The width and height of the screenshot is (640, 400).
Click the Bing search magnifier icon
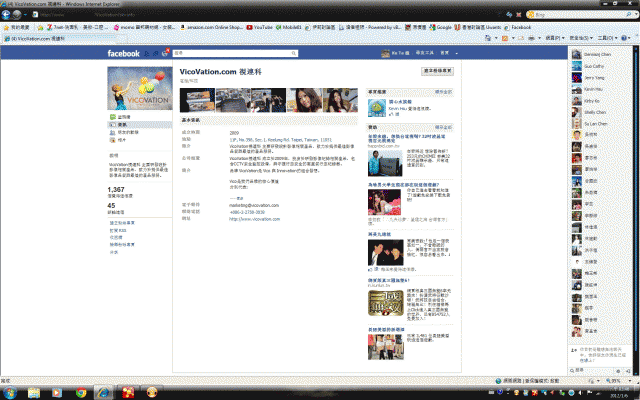point(629,15)
